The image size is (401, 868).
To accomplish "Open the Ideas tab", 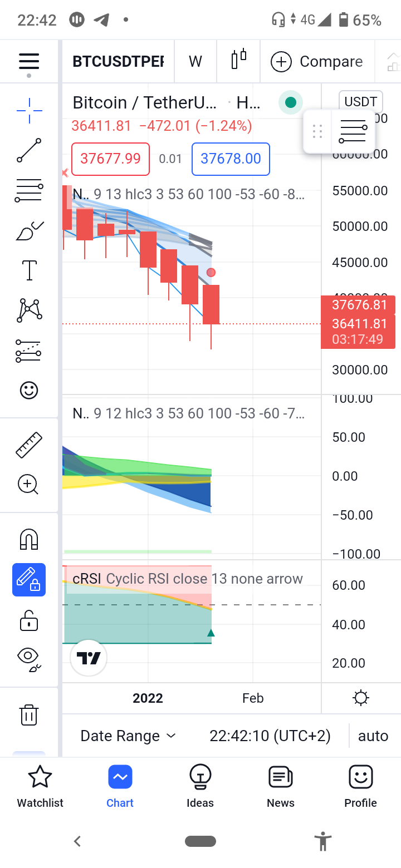I will click(x=200, y=787).
